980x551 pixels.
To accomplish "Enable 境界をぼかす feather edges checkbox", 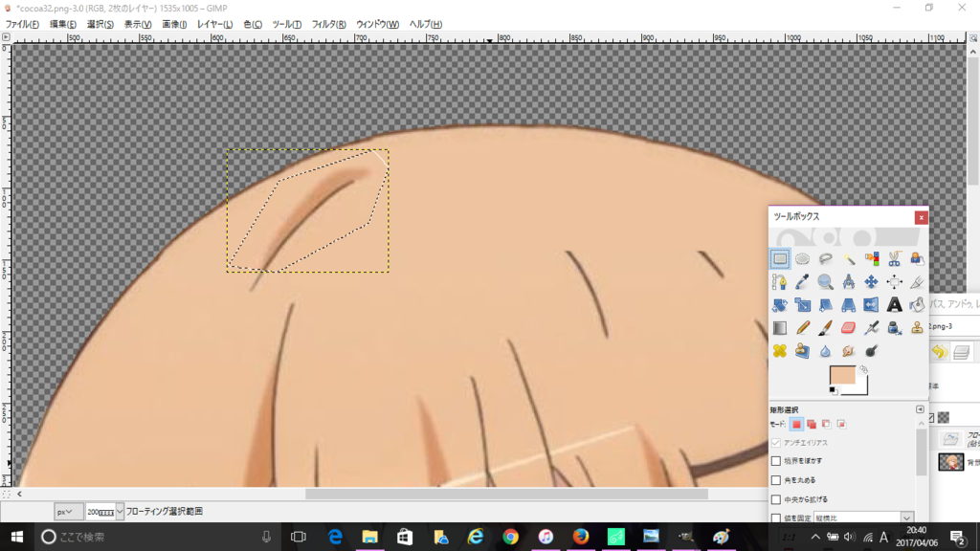I will pos(776,461).
